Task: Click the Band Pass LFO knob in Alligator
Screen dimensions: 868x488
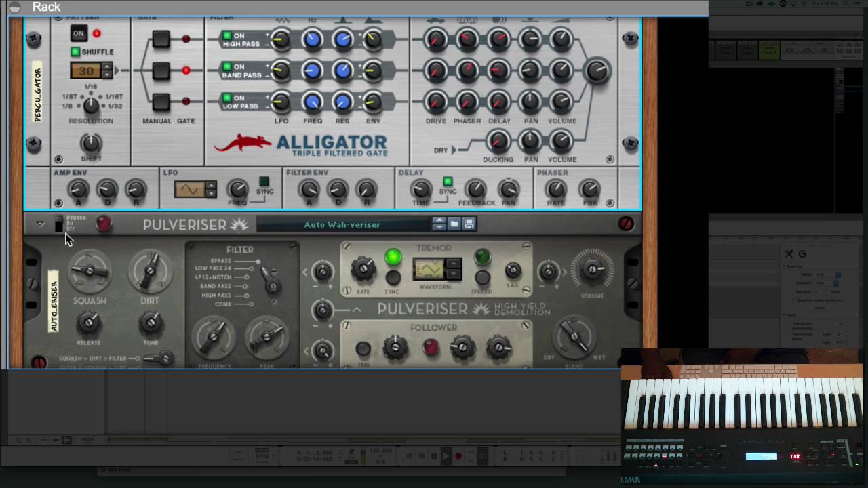Action: [x=281, y=70]
